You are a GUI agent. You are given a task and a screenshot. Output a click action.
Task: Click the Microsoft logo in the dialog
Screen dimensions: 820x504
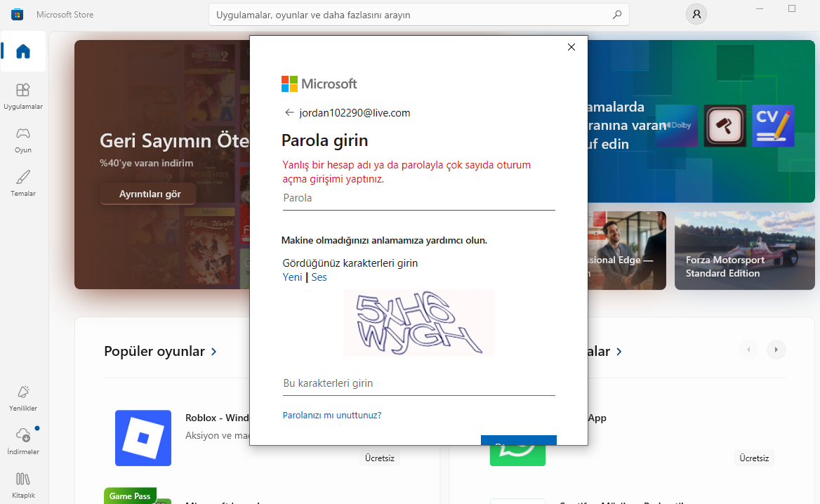pyautogui.click(x=319, y=84)
